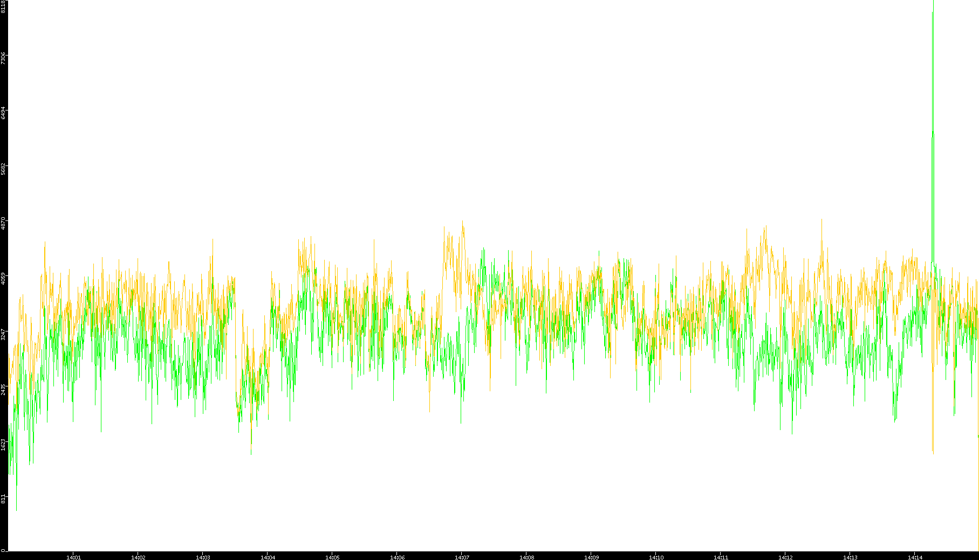Select the 14:12 time axis marker
Image resolution: width=979 pixels, height=560 pixels.
[785, 557]
